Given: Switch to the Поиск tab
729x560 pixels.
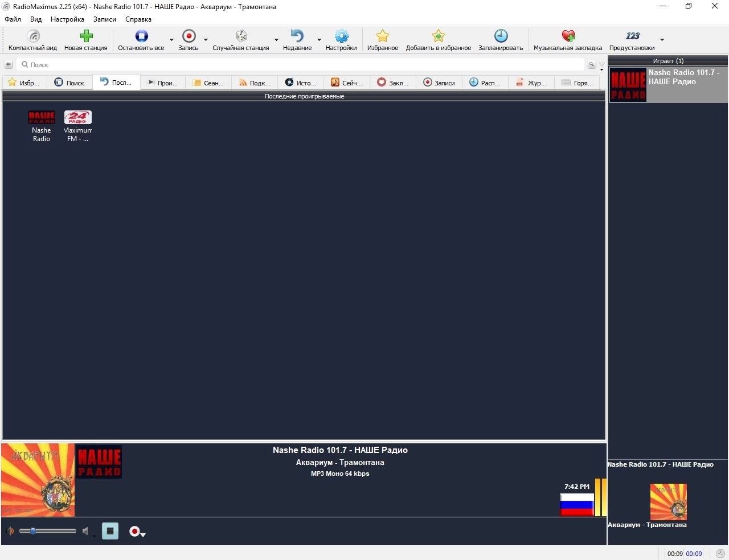Looking at the screenshot, I should coord(69,83).
